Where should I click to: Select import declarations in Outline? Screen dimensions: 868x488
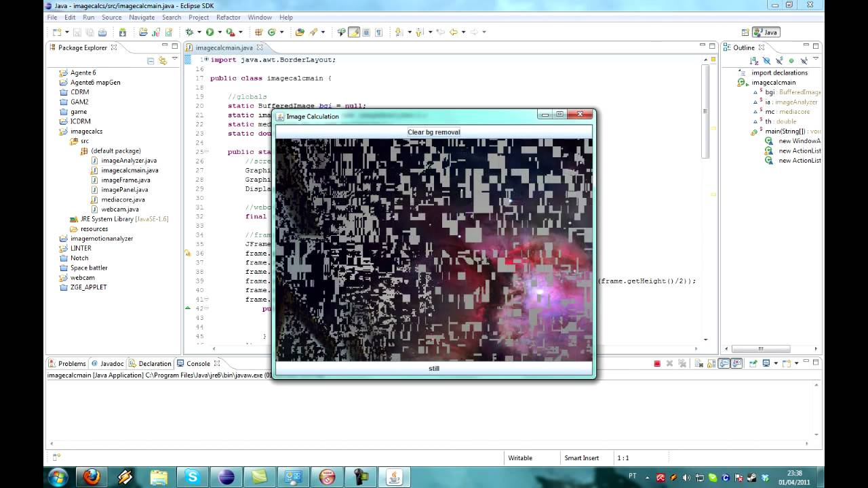coord(774,73)
